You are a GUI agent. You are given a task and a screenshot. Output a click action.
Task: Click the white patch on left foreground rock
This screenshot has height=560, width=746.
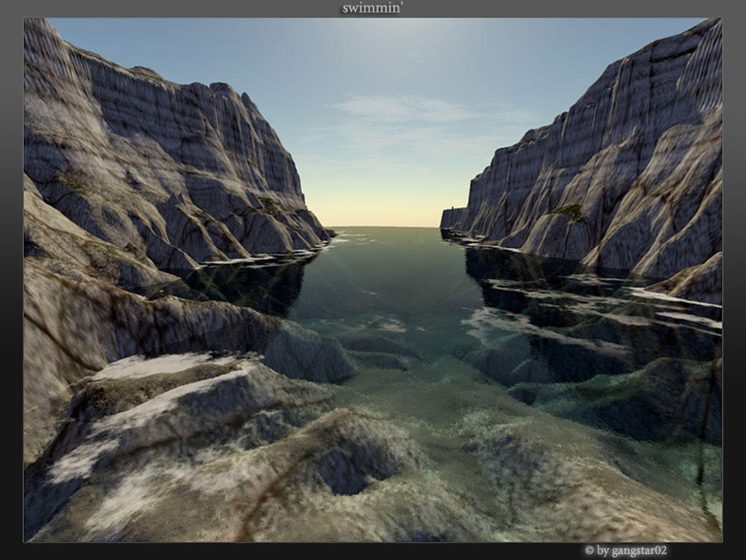(x=160, y=365)
